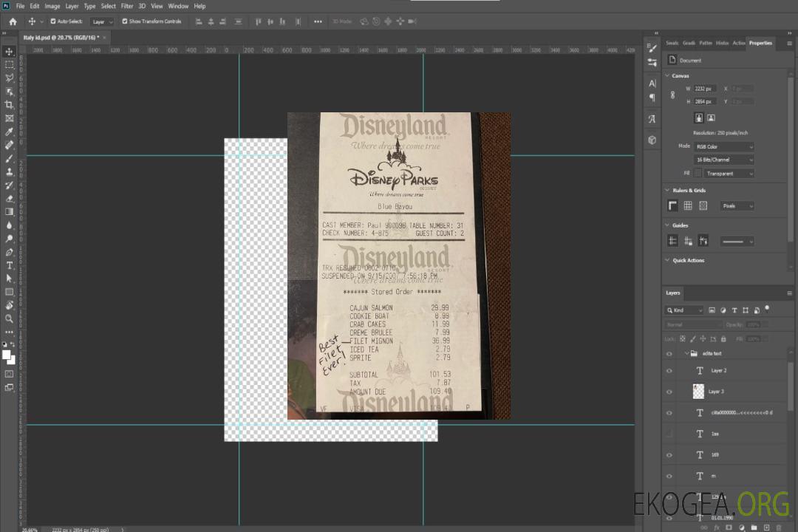The image size is (798, 532).
Task: Select the Zoom tool
Action: [x=9, y=318]
